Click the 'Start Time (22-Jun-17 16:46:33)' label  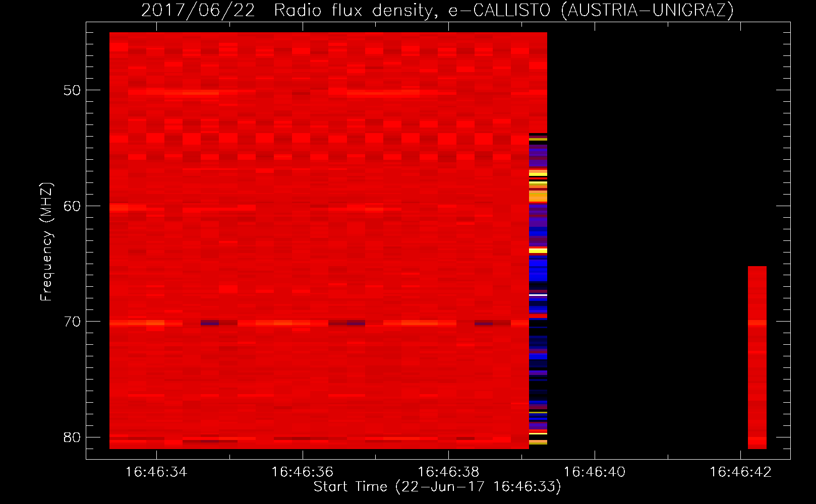pyautogui.click(x=437, y=487)
